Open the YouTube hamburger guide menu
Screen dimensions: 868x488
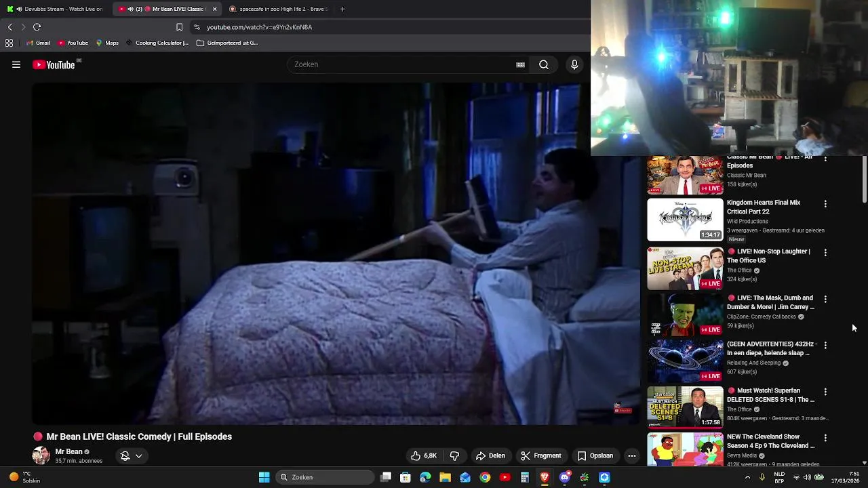(16, 65)
